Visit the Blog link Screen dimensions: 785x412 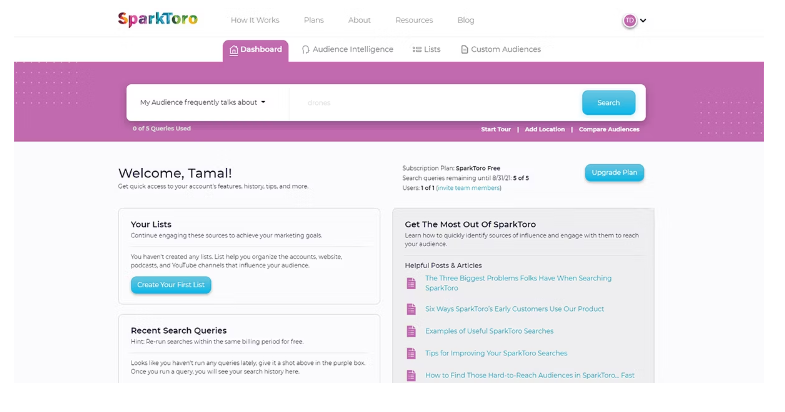pyautogui.click(x=466, y=20)
